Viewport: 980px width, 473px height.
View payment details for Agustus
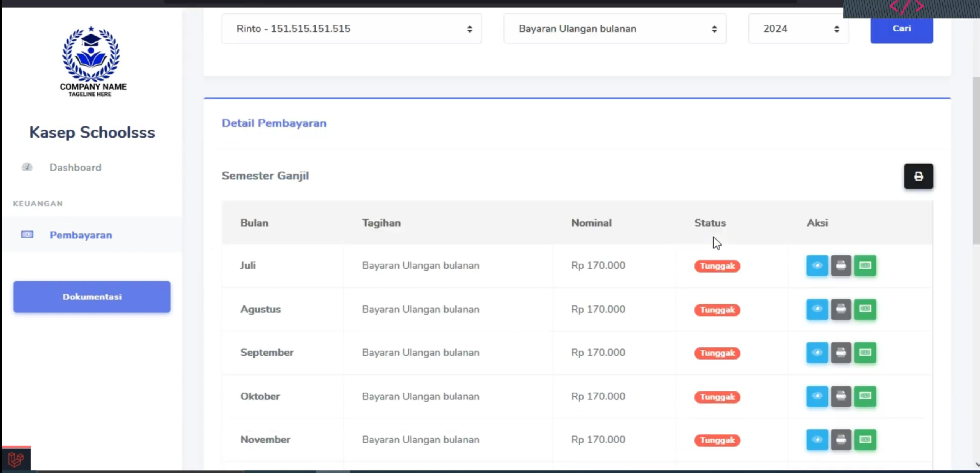(817, 309)
